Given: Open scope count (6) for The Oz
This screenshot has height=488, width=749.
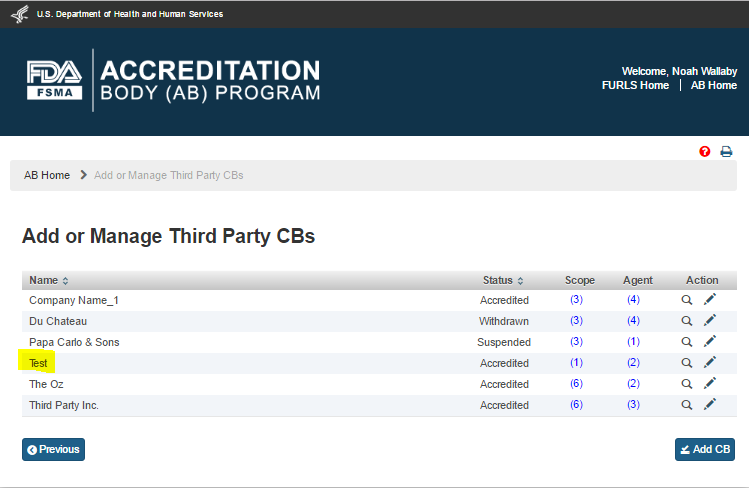Looking at the screenshot, I should point(576,384).
